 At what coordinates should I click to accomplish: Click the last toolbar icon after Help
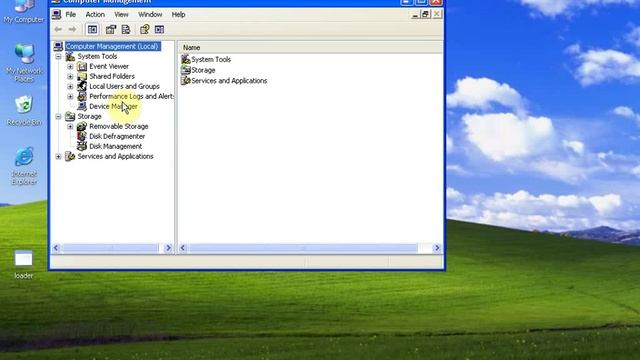(159, 29)
